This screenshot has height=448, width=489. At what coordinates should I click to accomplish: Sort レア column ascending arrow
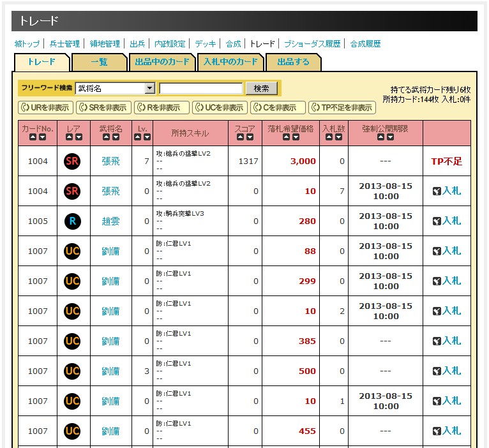(69, 137)
